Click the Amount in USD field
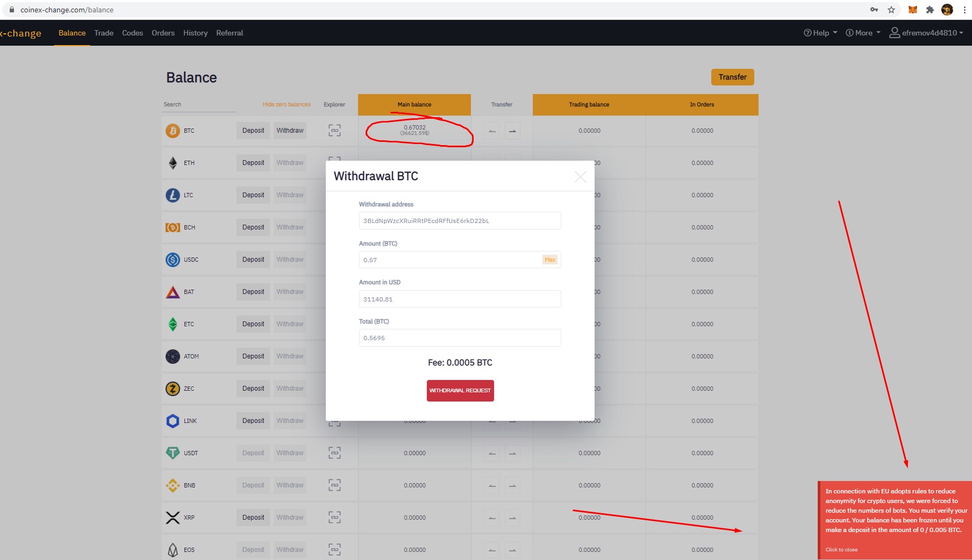Viewport: 972px width, 560px height. tap(460, 299)
